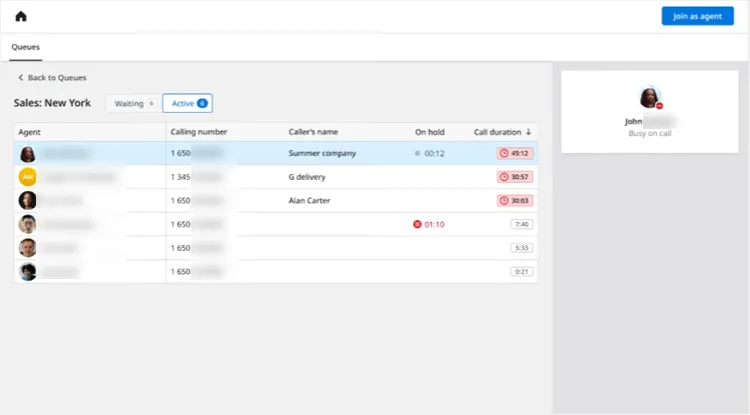
Task: Click agent avatar in the 7:40 call row
Action: coord(27,224)
